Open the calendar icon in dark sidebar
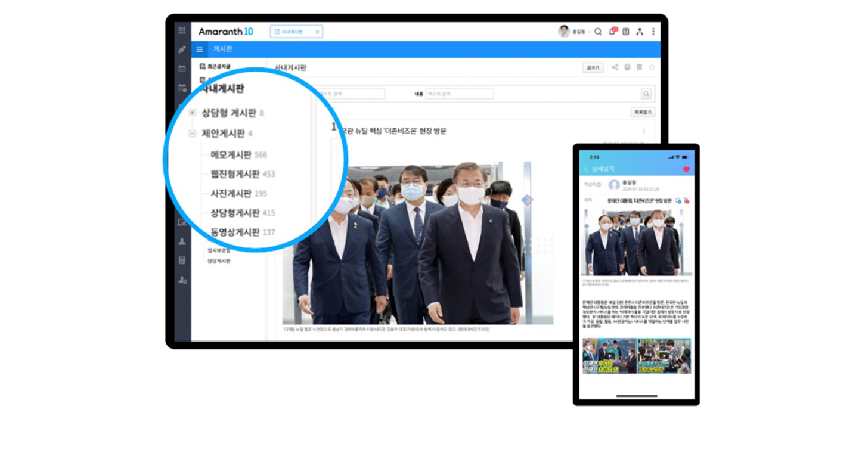The image size is (868, 453). (182, 69)
